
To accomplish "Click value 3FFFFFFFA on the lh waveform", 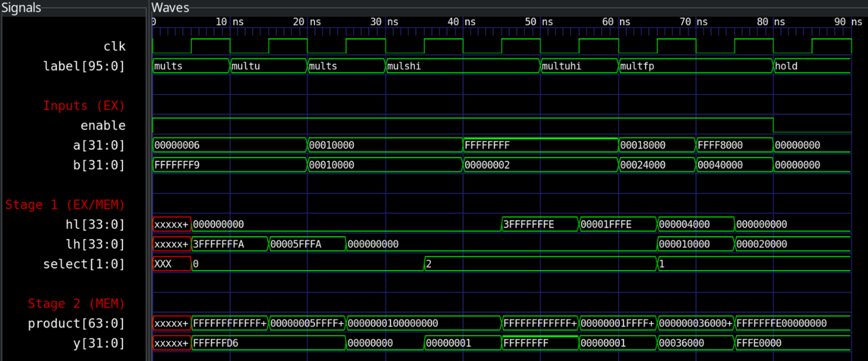I will (230, 244).
